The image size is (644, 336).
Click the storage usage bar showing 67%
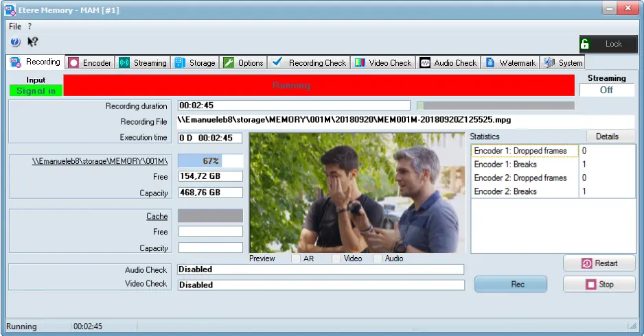coord(210,160)
